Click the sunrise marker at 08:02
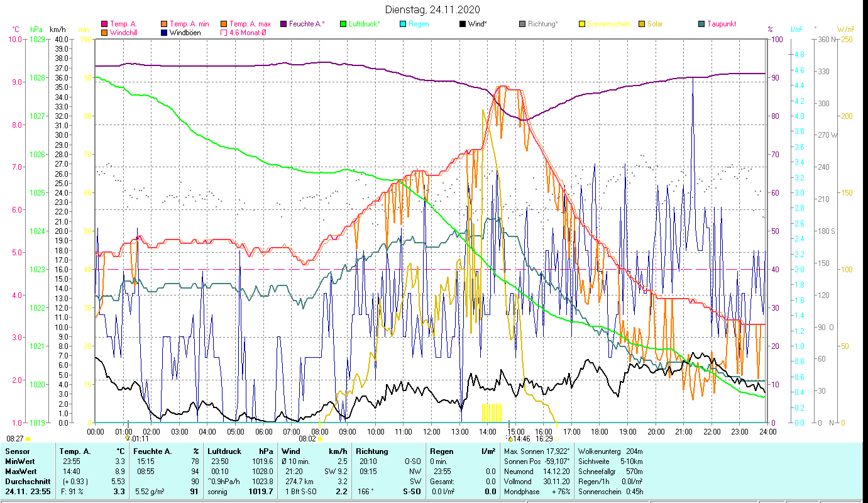Screen dimensions: 868x503 (x=320, y=439)
